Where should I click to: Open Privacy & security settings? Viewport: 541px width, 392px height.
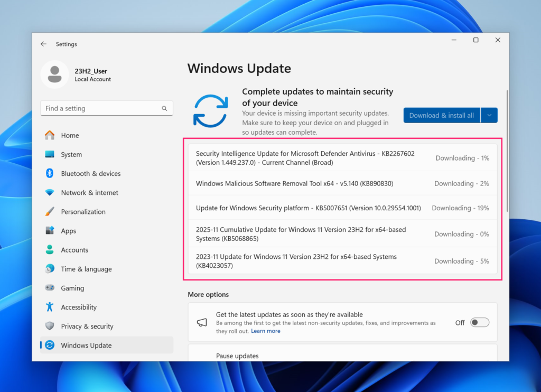tap(107, 326)
